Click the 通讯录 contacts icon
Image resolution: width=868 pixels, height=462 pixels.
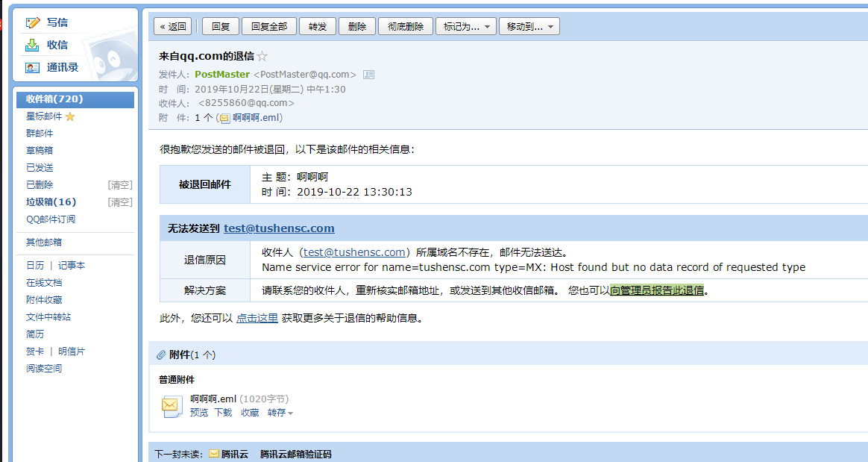click(33, 68)
